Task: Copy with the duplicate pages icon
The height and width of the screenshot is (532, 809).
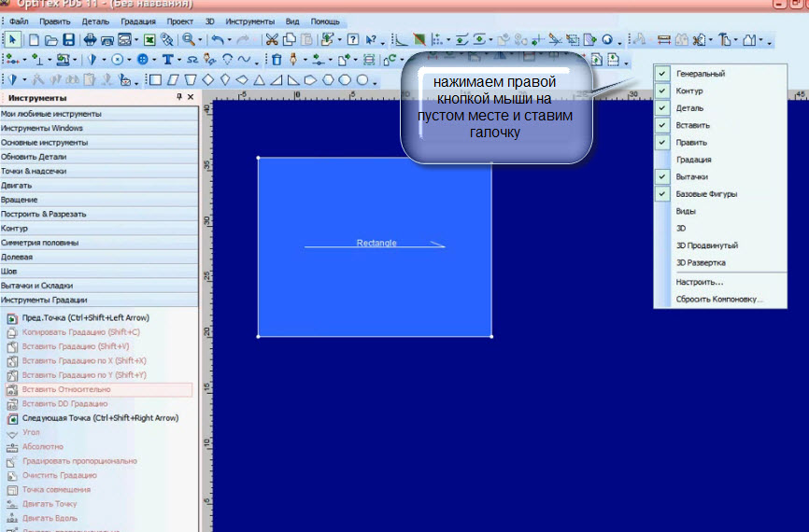Action: (x=290, y=40)
